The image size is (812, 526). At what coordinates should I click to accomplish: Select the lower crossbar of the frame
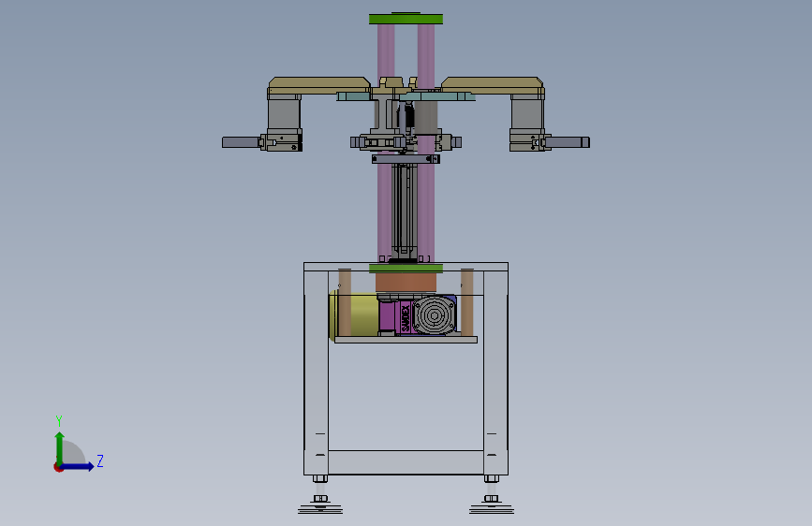406,462
